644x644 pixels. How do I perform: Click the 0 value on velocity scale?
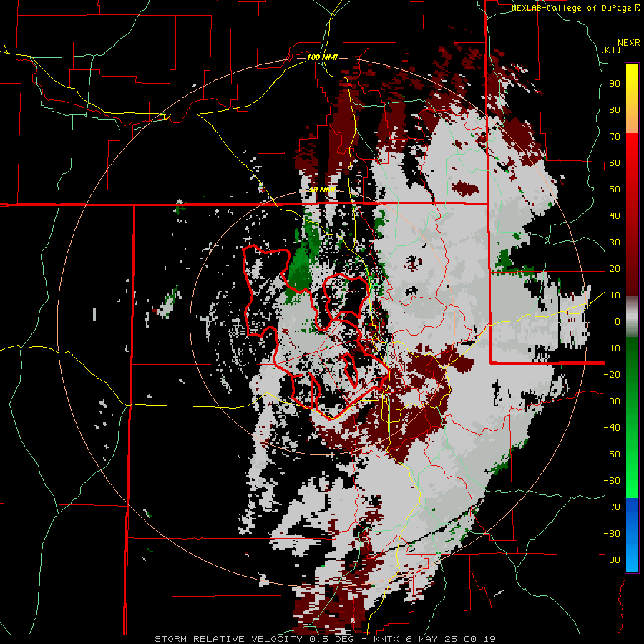coord(618,322)
